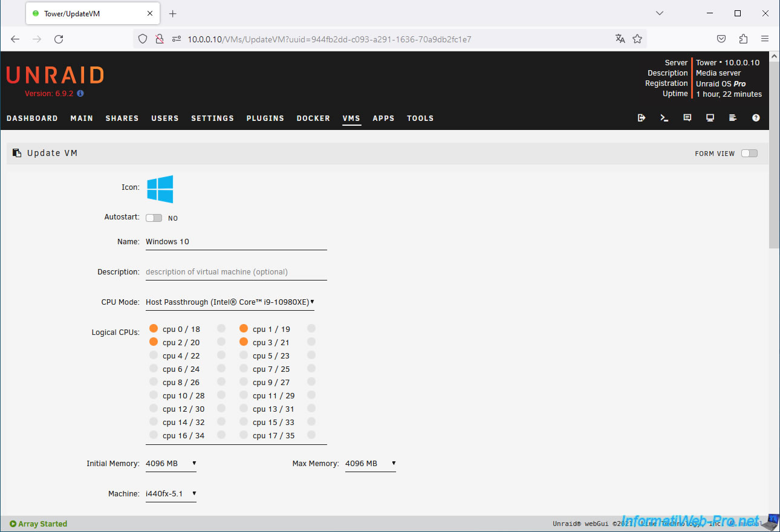Click into the Name field
This screenshot has width=780, height=532.
coord(236,242)
